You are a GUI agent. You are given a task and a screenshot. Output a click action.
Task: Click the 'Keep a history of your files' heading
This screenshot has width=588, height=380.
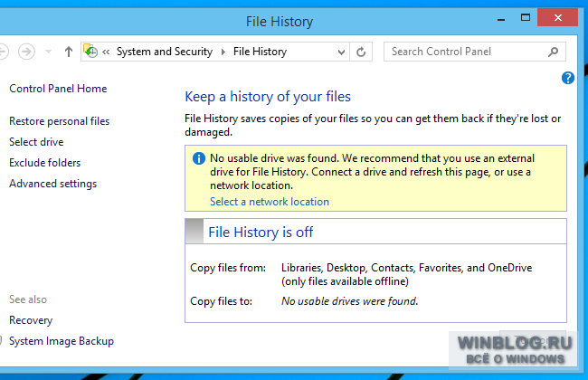pos(268,97)
